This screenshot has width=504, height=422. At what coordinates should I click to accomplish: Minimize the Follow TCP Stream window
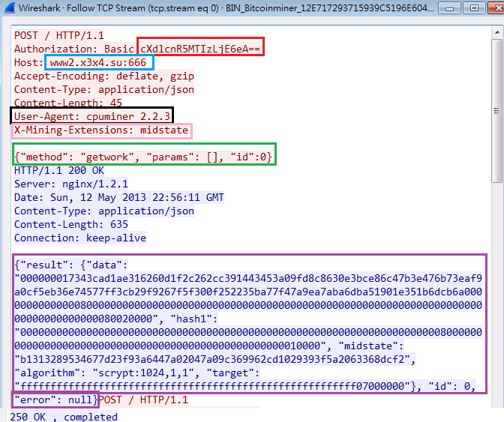click(x=449, y=8)
